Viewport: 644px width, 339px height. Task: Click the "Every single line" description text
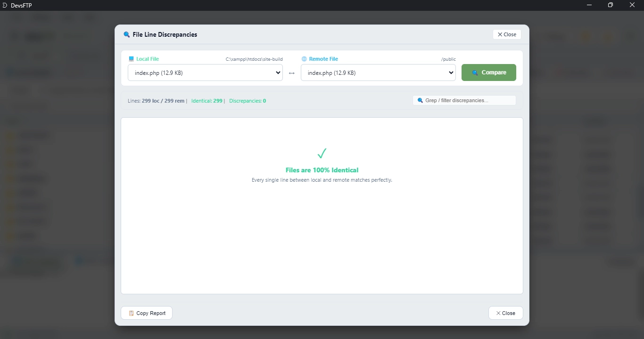pyautogui.click(x=322, y=180)
